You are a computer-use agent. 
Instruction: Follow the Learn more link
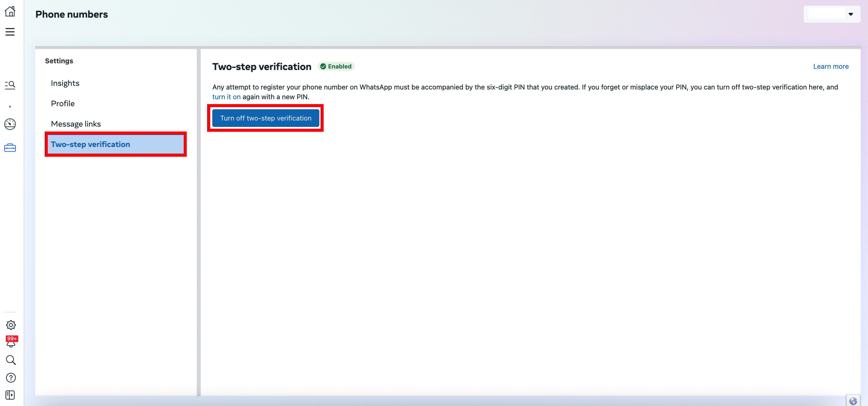click(831, 66)
